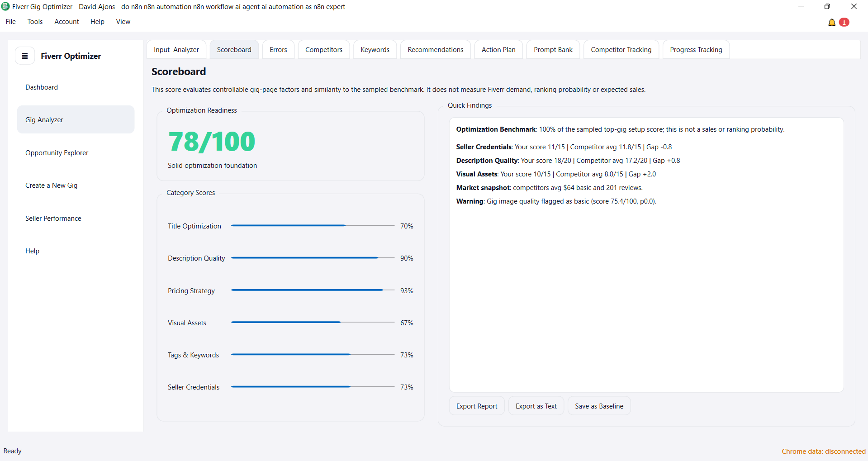
Task: Open the Tools menu
Action: point(35,22)
